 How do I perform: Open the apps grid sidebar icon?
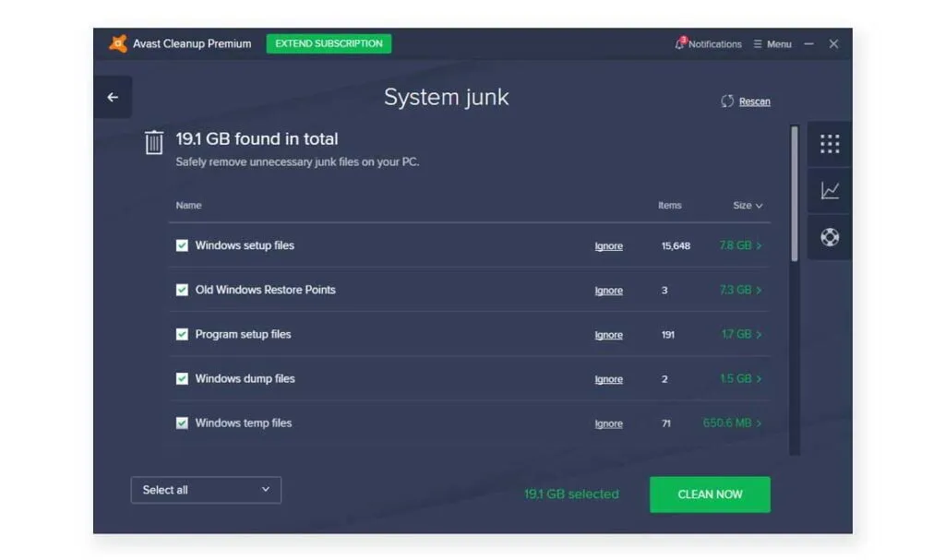[x=830, y=144]
